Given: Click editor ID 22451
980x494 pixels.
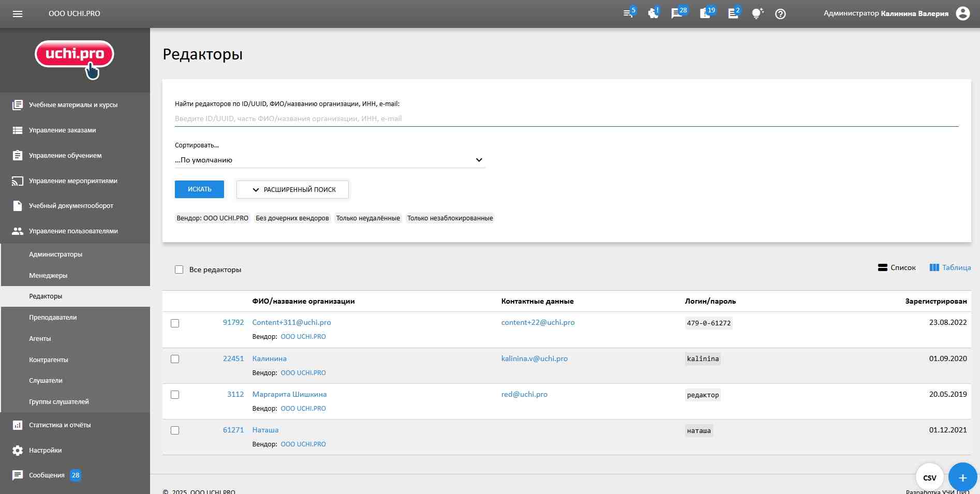Looking at the screenshot, I should click(233, 358).
